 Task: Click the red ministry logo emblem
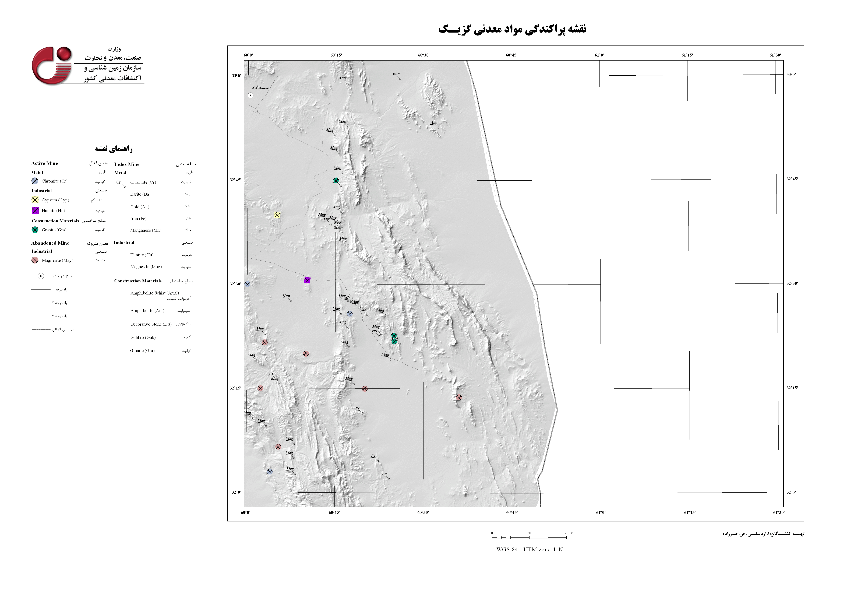point(52,66)
